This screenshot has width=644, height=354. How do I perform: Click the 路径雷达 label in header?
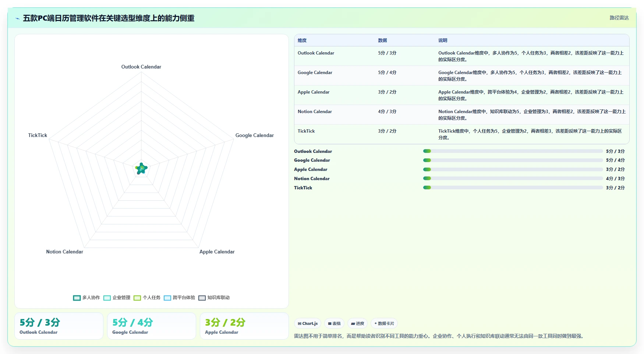[619, 18]
